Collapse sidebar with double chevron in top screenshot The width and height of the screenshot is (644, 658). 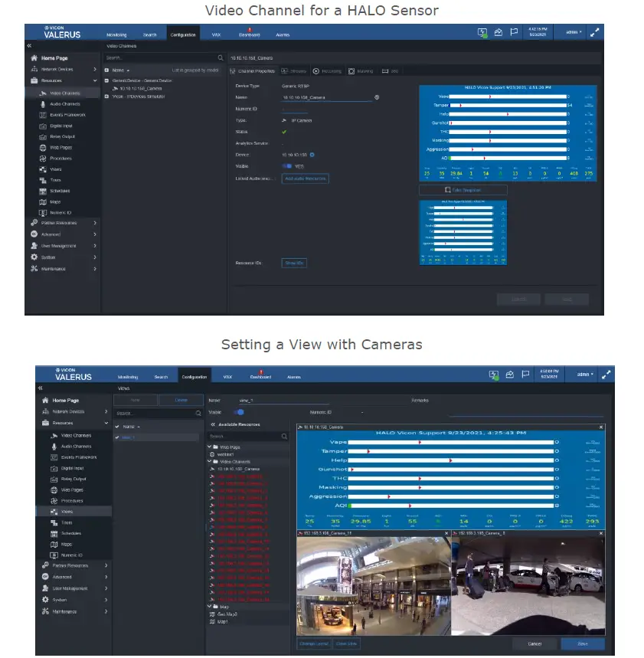[29, 45]
